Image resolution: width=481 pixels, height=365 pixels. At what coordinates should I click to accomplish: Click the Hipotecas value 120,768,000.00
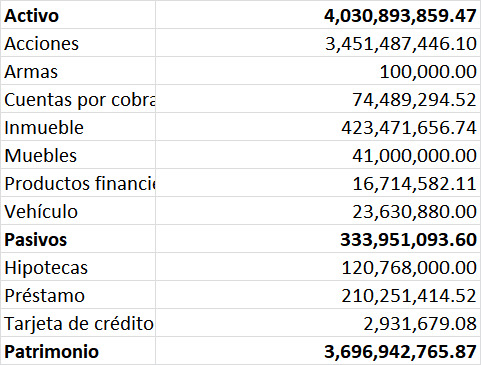coord(409,268)
